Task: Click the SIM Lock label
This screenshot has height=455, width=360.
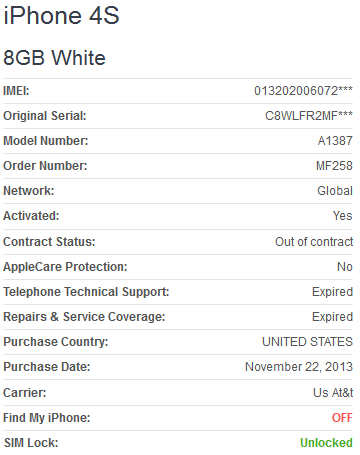Action: tap(31, 443)
